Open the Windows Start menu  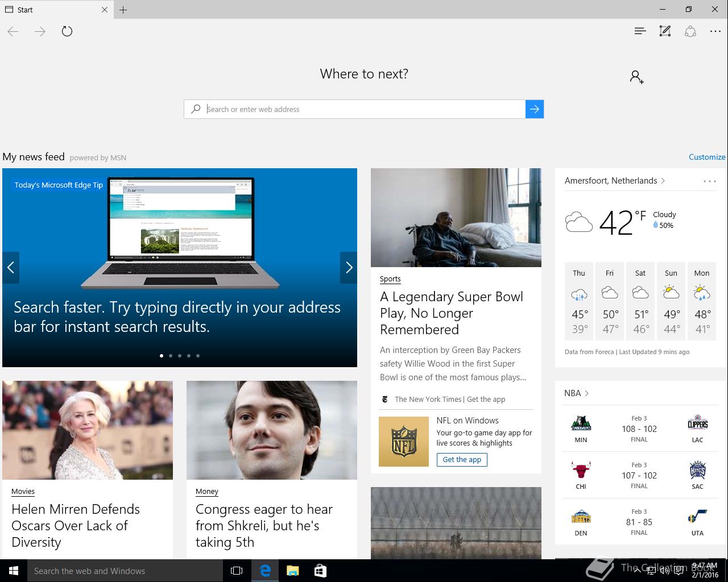pos(14,571)
